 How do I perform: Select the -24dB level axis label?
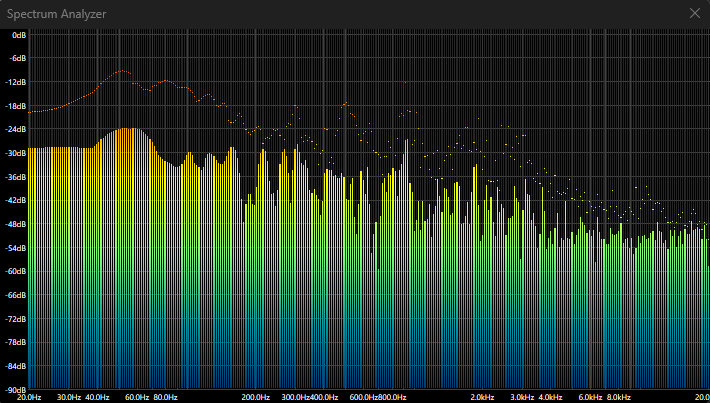(16, 129)
